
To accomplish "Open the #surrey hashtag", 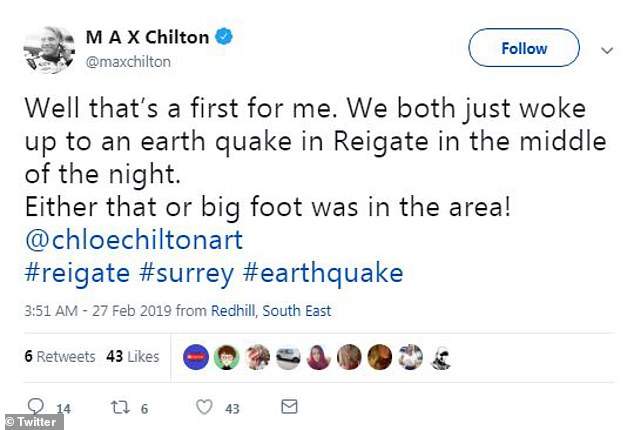I will 186,273.
